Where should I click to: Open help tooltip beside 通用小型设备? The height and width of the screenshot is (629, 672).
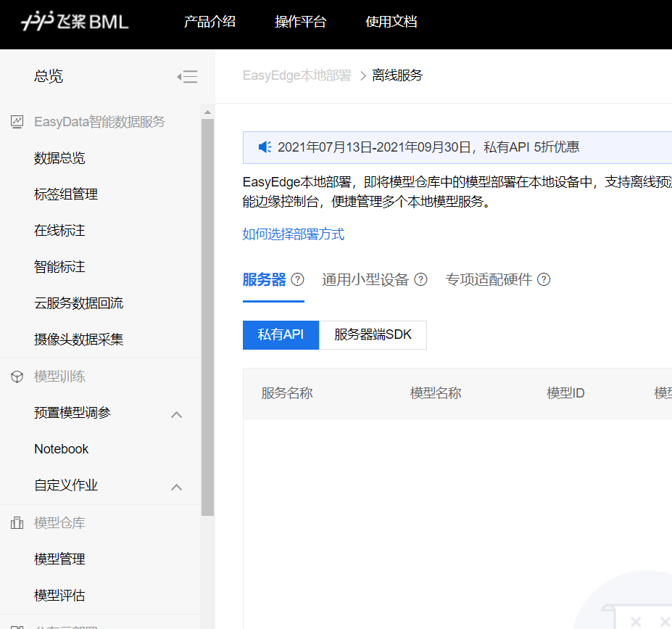pos(421,279)
